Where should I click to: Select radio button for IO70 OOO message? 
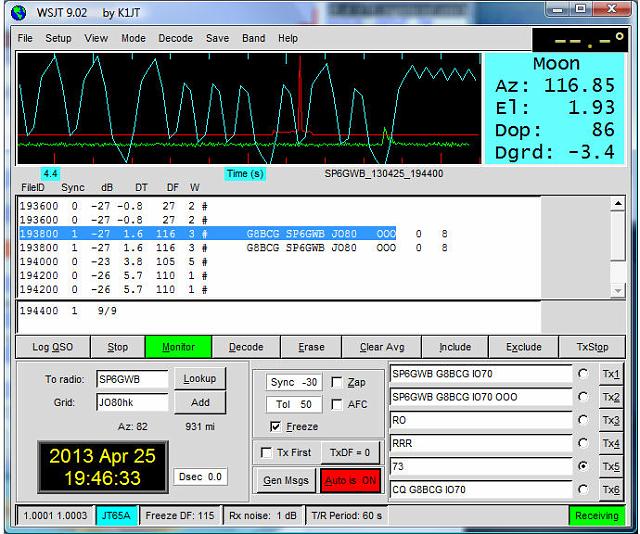click(583, 397)
